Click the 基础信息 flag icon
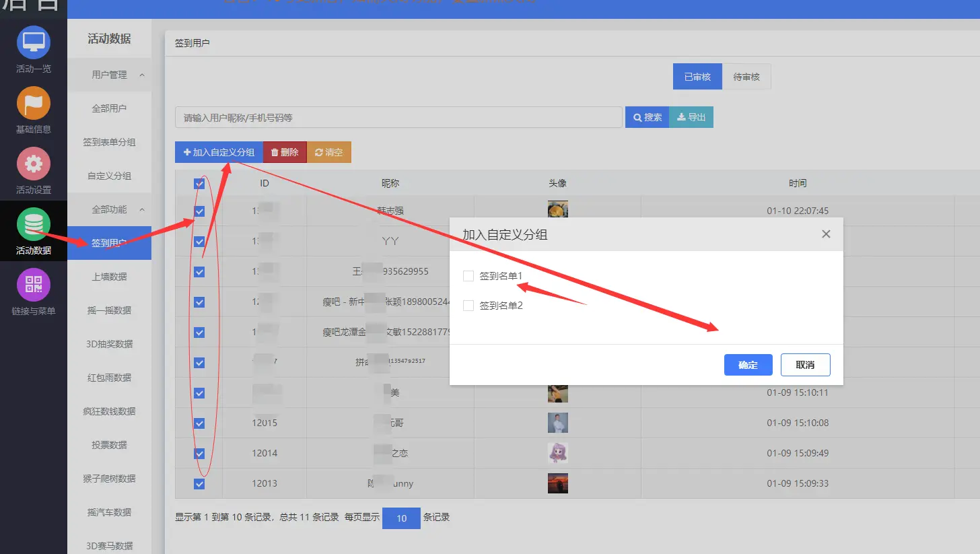 click(x=33, y=103)
